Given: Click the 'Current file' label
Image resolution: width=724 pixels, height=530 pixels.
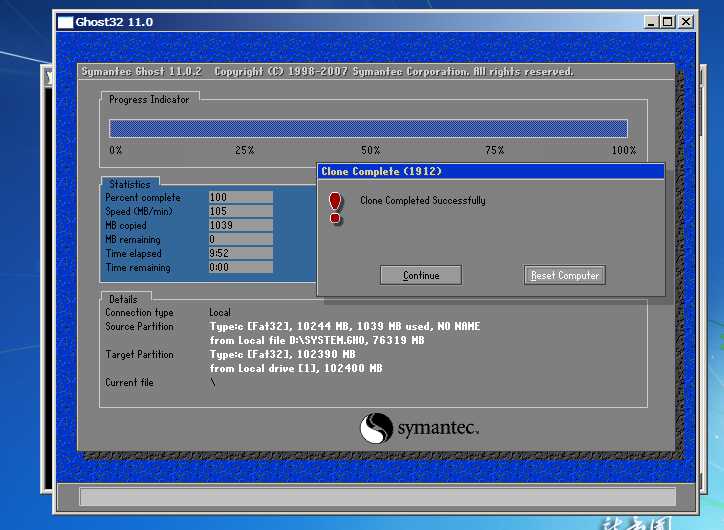Looking at the screenshot, I should [x=129, y=382].
